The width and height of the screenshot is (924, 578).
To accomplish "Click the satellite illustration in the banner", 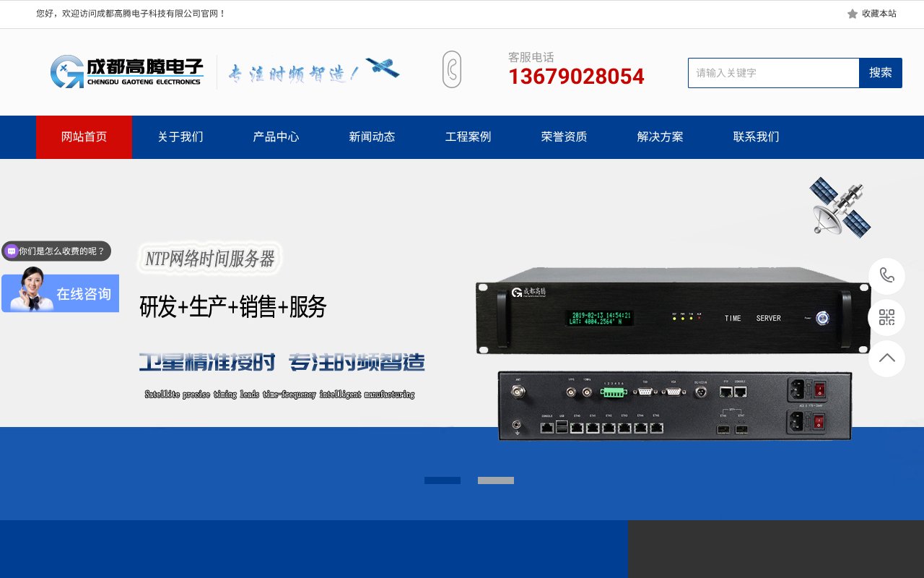I will coord(839,206).
